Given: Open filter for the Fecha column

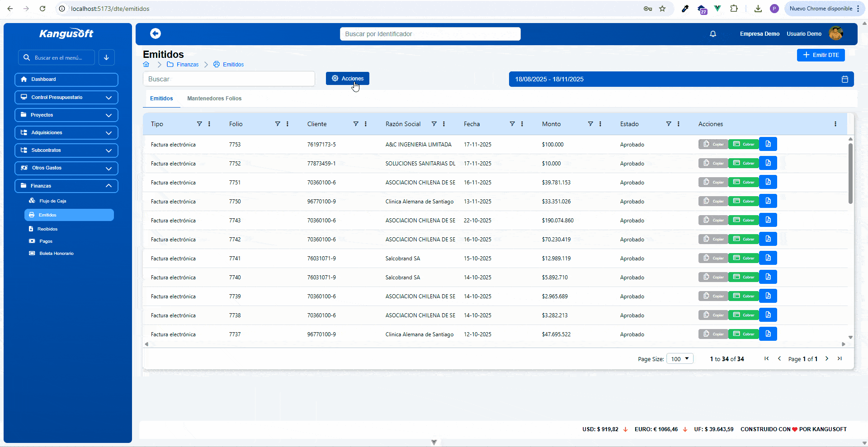Looking at the screenshot, I should 512,124.
